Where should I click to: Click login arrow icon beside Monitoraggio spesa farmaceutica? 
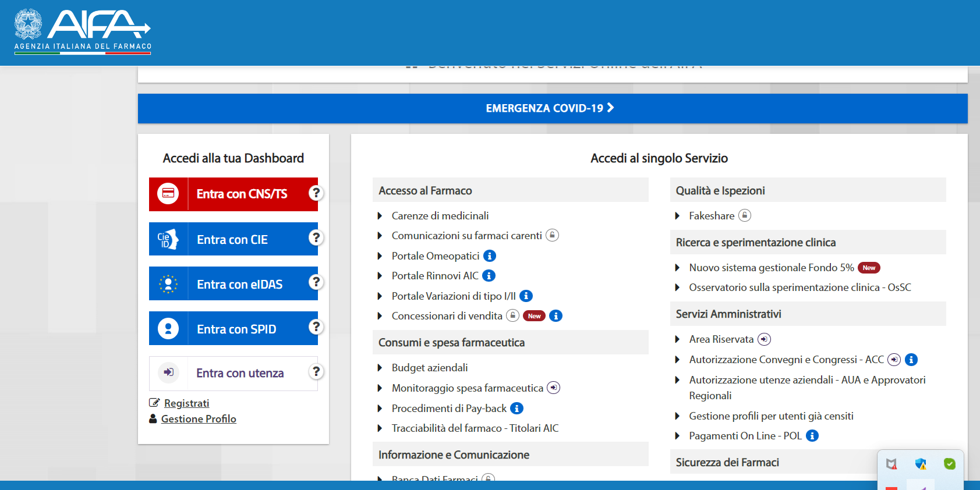tap(554, 388)
